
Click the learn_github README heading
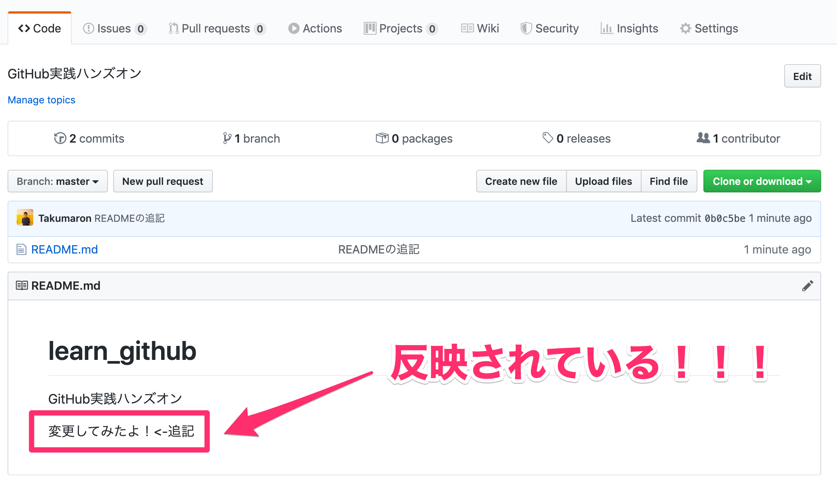click(122, 351)
